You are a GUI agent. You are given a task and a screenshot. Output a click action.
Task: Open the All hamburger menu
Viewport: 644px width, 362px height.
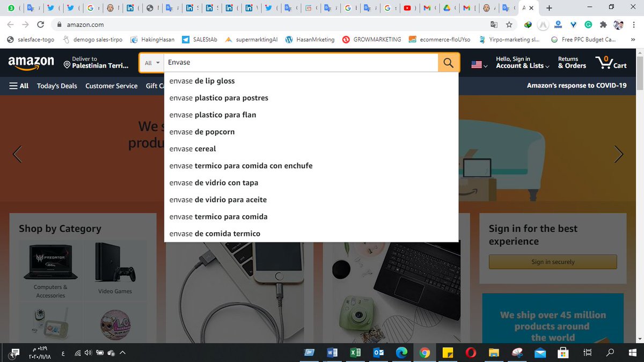click(19, 86)
